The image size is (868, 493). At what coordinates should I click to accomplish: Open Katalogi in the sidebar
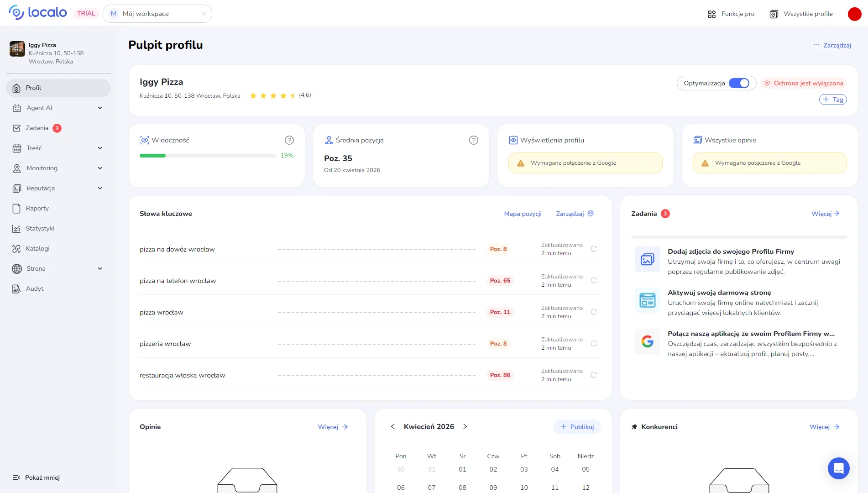pyautogui.click(x=58, y=249)
